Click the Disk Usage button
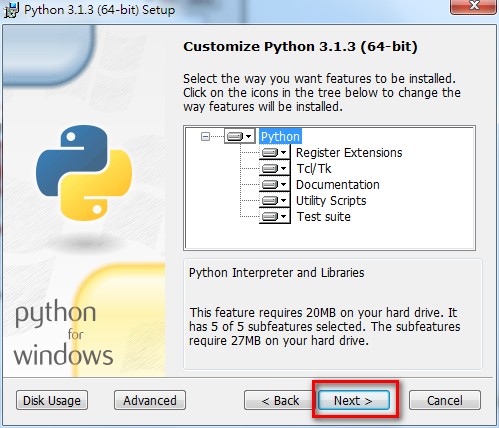Image resolution: width=499 pixels, height=428 pixels. [x=52, y=400]
